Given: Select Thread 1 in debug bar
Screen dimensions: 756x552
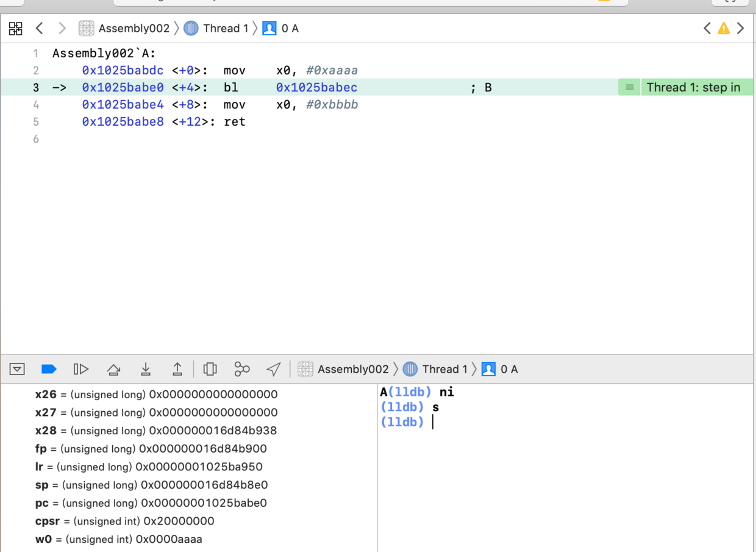Looking at the screenshot, I should click(435, 369).
